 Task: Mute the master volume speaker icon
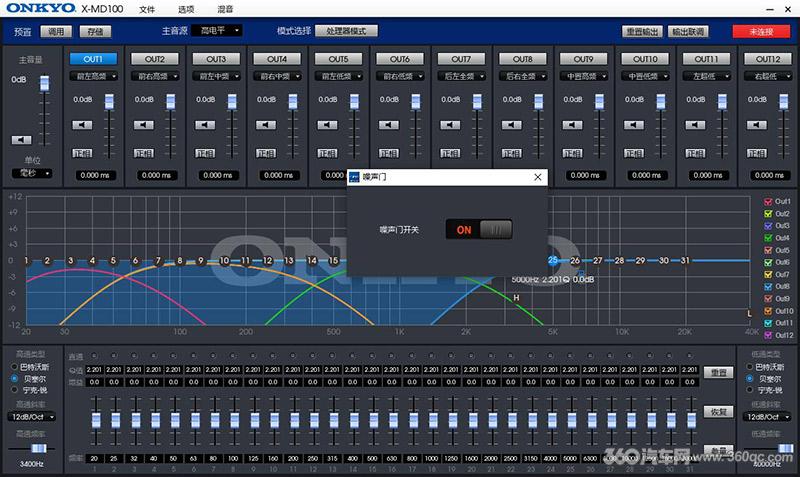point(21,140)
